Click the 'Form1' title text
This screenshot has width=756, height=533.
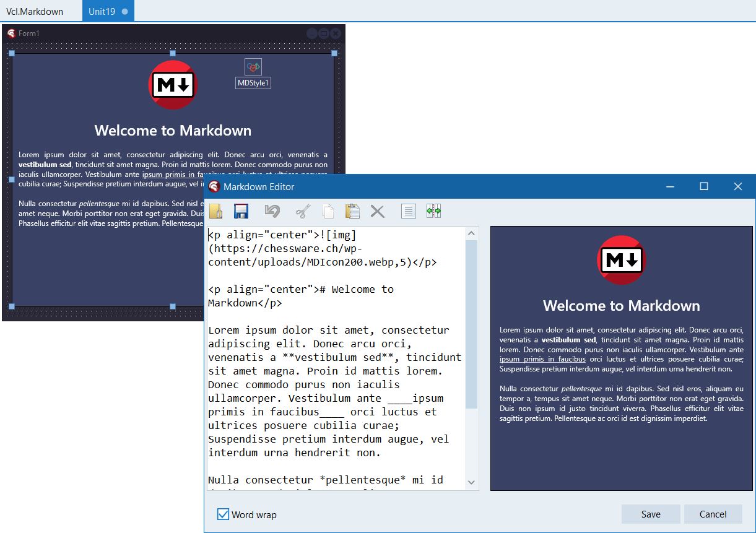tap(28, 33)
